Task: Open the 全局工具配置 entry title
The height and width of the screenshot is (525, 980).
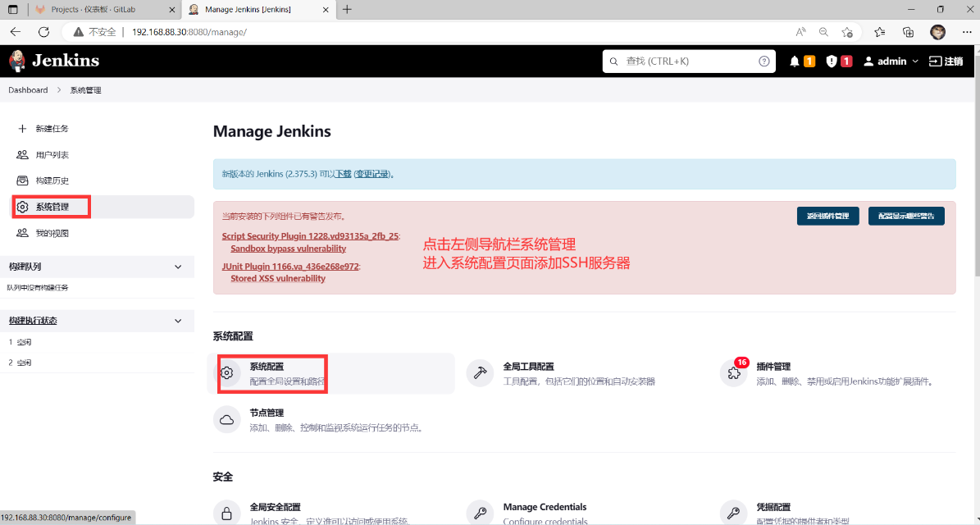Action: [528, 367]
